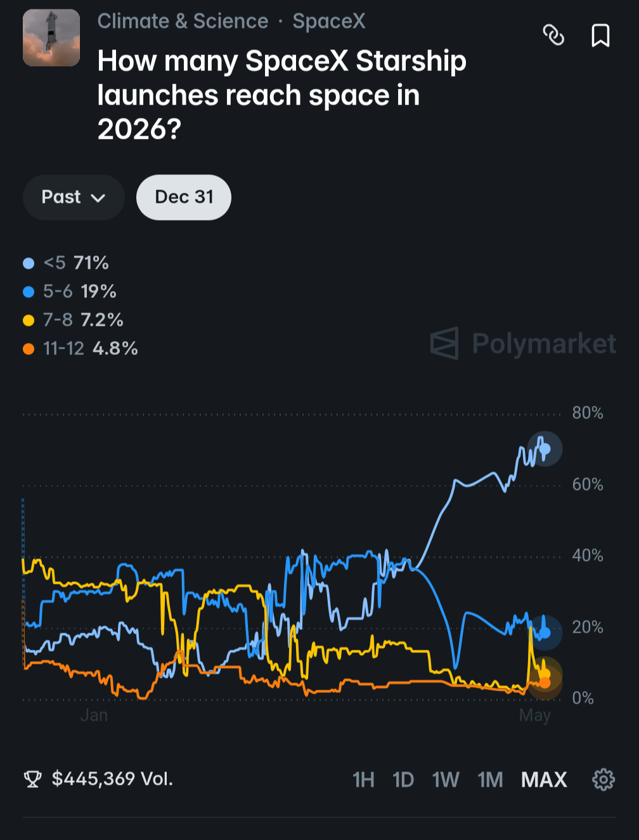Click the blue 5-6 chart endpoint dot
639x840 pixels.
[545, 632]
